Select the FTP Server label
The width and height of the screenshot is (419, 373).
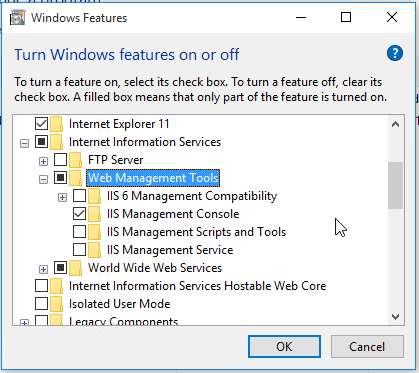click(x=115, y=160)
